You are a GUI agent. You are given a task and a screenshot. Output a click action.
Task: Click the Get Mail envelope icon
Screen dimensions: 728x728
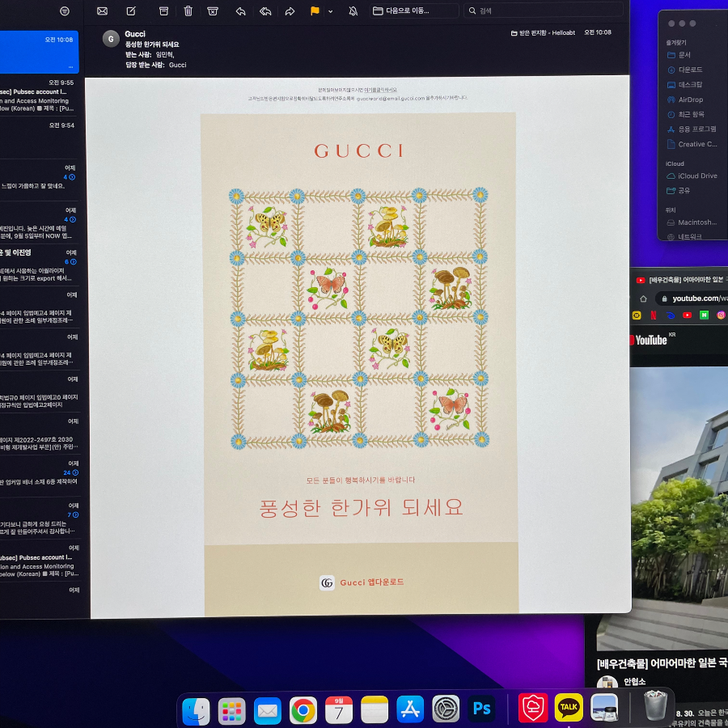(x=102, y=11)
